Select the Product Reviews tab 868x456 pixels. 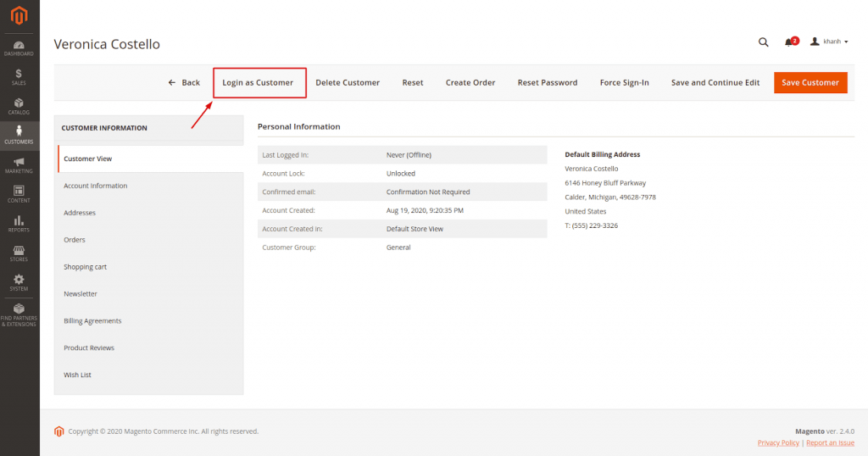pyautogui.click(x=151, y=348)
